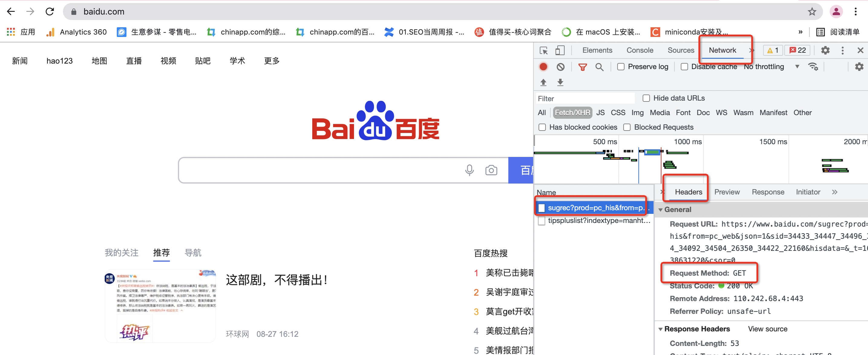This screenshot has width=868, height=355.
Task: Show more request detail tabs chevron
Action: click(834, 192)
